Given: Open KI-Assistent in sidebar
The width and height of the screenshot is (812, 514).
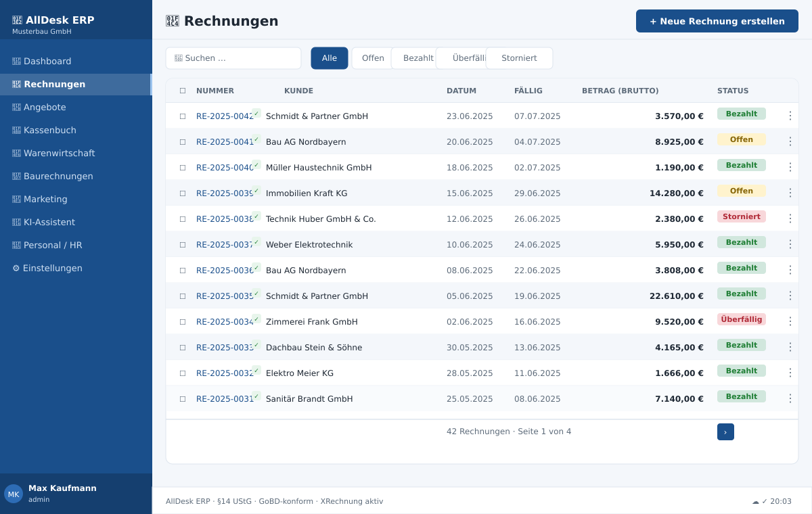Looking at the screenshot, I should [x=76, y=222].
